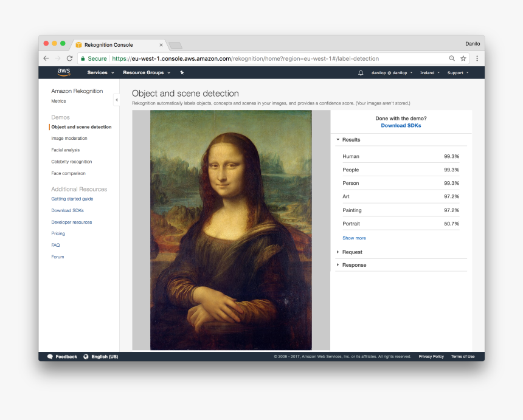Open Image moderation demo
Screen dimensions: 523x420
69,139
